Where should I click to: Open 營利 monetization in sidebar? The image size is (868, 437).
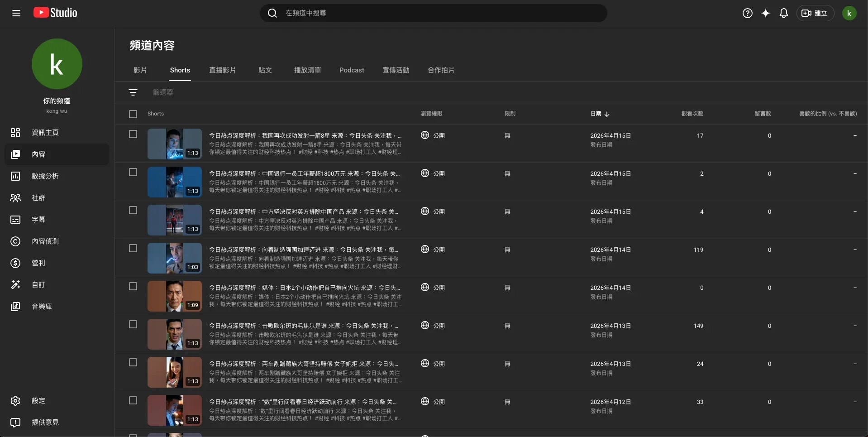57,263
